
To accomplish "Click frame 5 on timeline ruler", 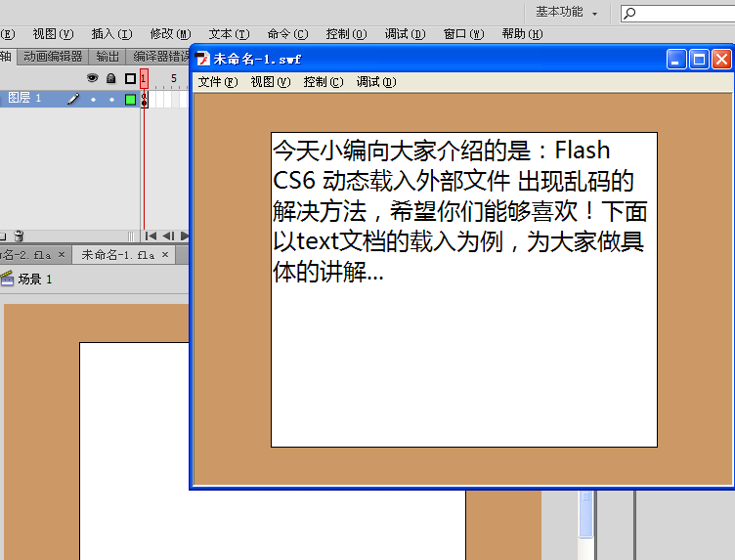I will click(174, 78).
